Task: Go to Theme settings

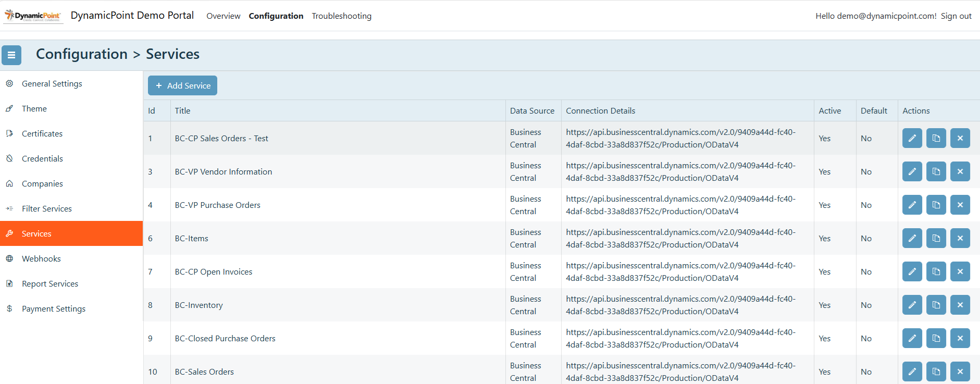Action: pos(71,108)
